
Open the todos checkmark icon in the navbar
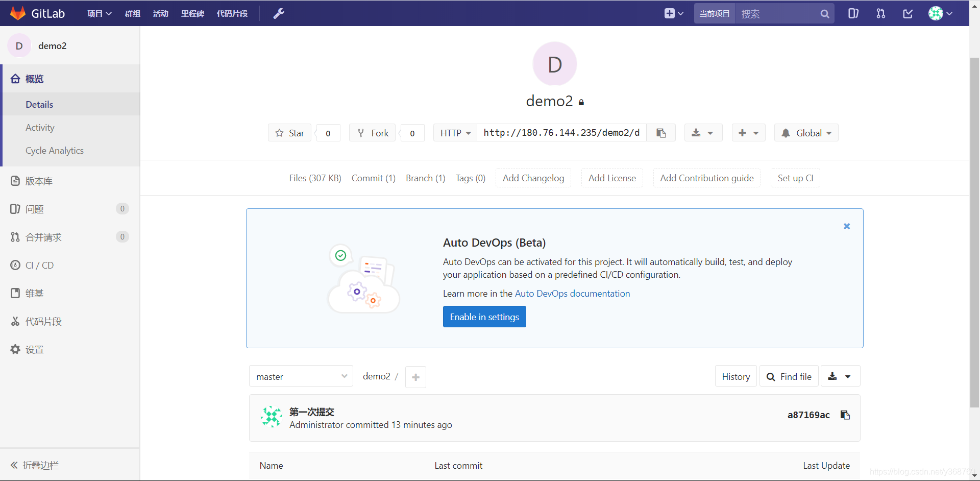(x=908, y=14)
